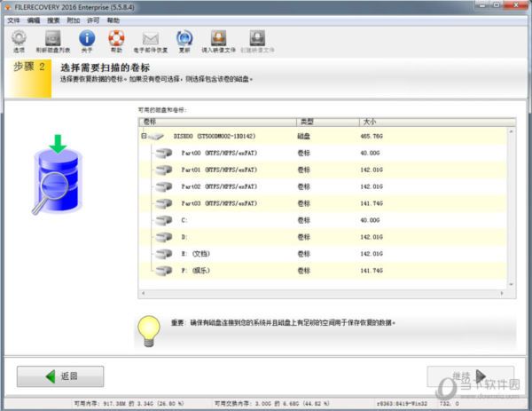Viewport: 532px width, 411px height.
Task: Select the DISK00 hard disk icon
Action: [156, 137]
